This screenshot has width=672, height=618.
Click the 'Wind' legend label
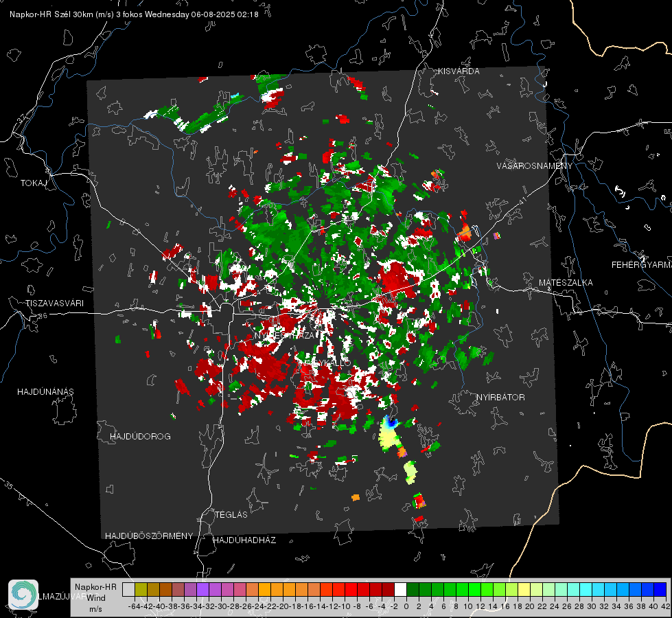point(96,598)
